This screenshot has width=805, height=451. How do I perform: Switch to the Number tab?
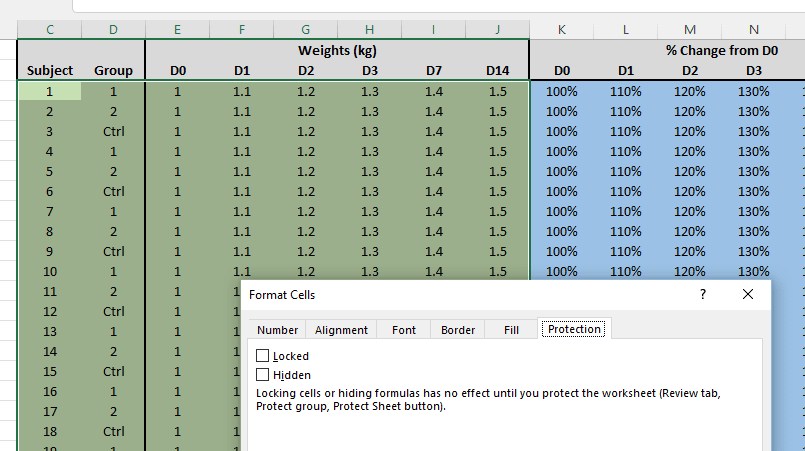277,330
